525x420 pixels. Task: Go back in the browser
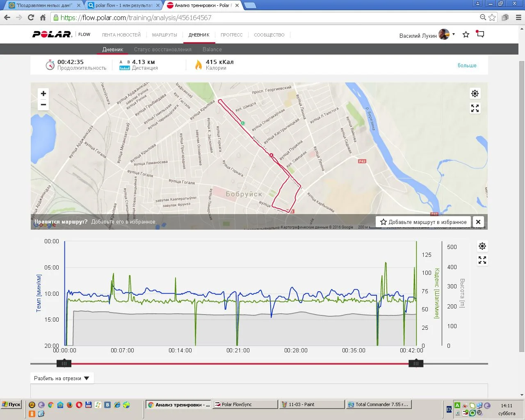(x=7, y=18)
